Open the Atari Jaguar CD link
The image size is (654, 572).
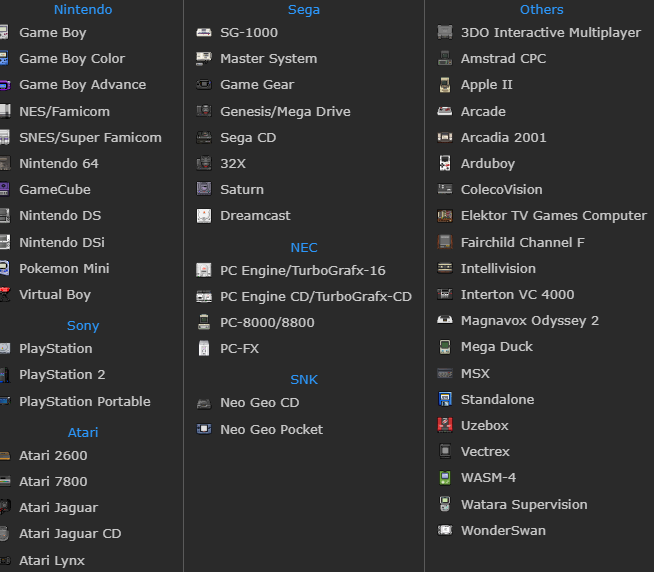click(70, 534)
